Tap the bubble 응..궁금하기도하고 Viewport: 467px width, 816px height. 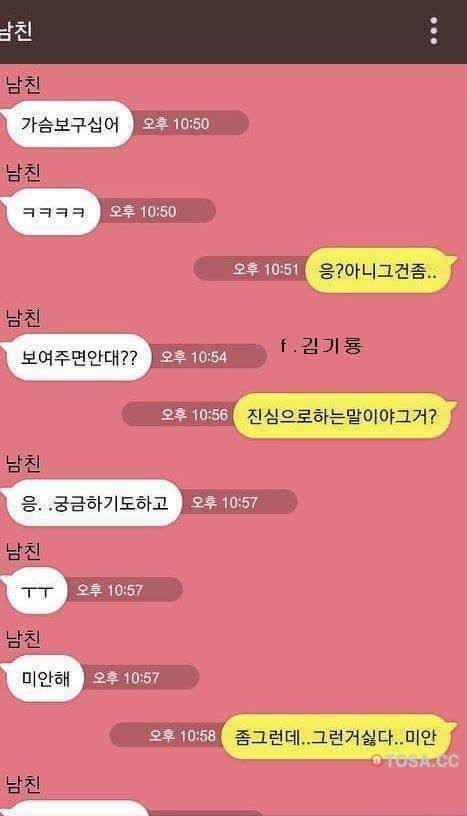click(x=93, y=503)
